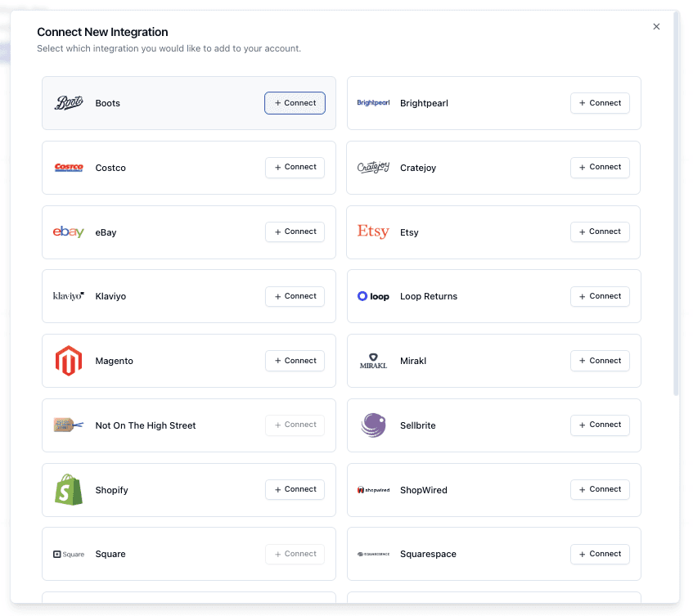Click the Square logo
The width and height of the screenshot is (693, 616).
pos(69,554)
